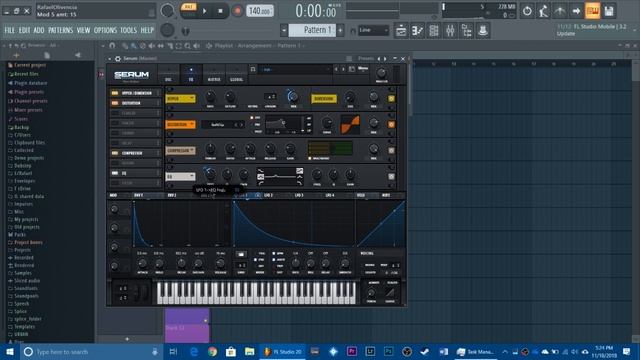Select the LFO 2 tab

(268, 196)
